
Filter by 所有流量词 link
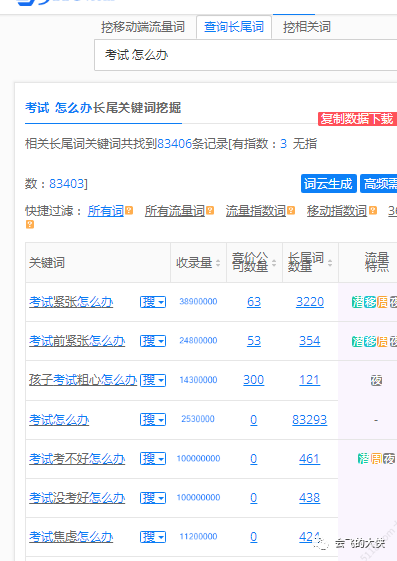coord(175,211)
